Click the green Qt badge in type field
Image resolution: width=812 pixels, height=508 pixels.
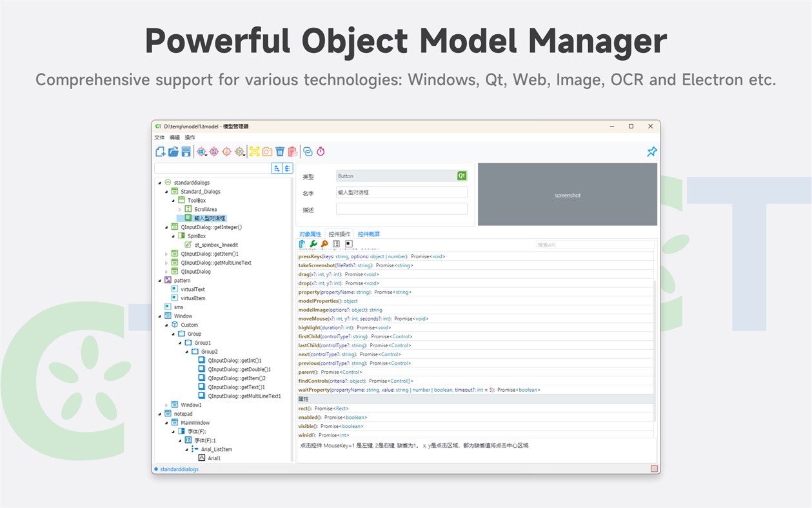[x=462, y=176]
